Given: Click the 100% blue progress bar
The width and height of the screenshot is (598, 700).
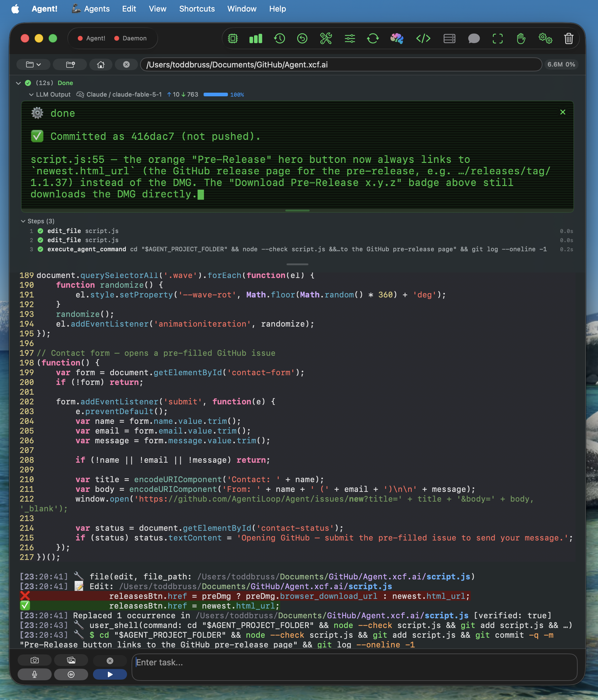Looking at the screenshot, I should 215,94.
